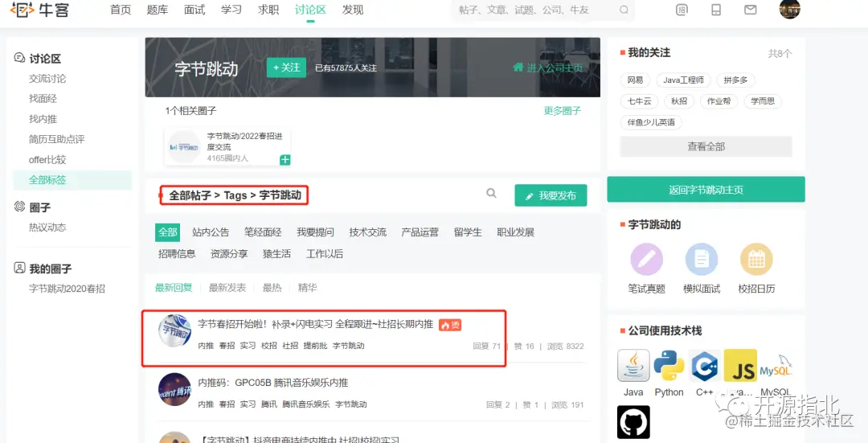Click the 字节跳动 circle thumbnail
Viewport: 868px width, 443px height.
(x=184, y=147)
